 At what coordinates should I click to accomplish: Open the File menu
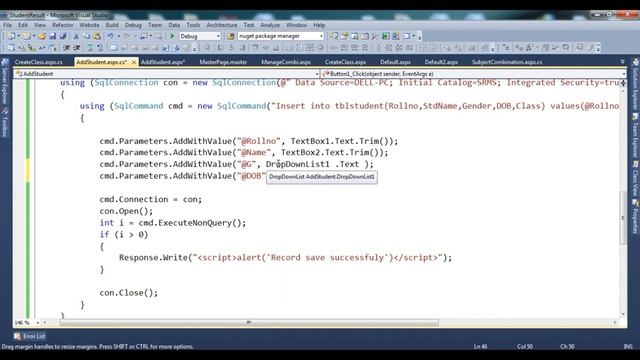coord(7,25)
